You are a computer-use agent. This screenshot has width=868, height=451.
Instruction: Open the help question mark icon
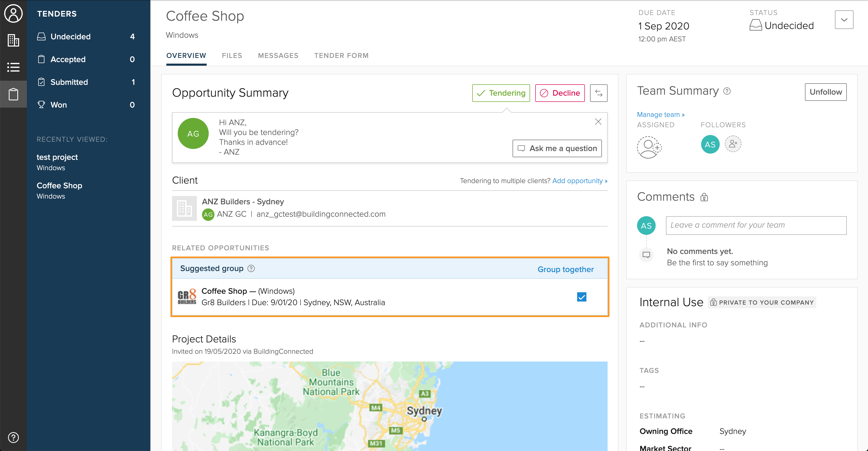pyautogui.click(x=13, y=438)
